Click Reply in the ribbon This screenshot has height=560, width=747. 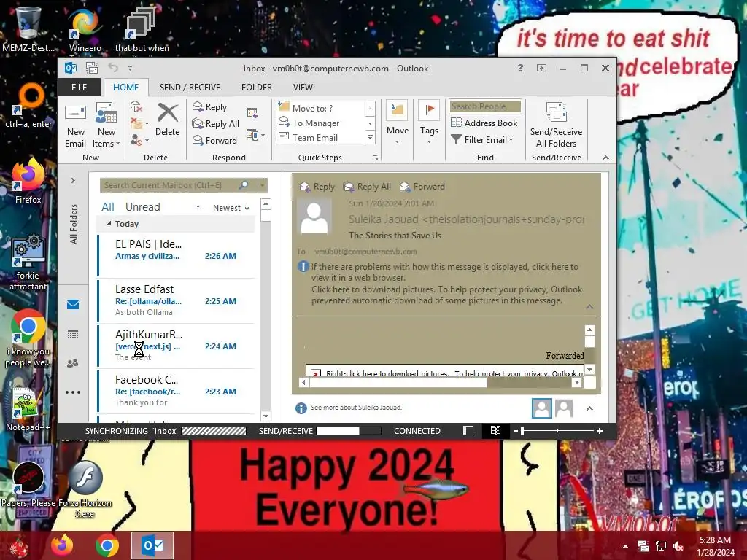pyautogui.click(x=209, y=107)
